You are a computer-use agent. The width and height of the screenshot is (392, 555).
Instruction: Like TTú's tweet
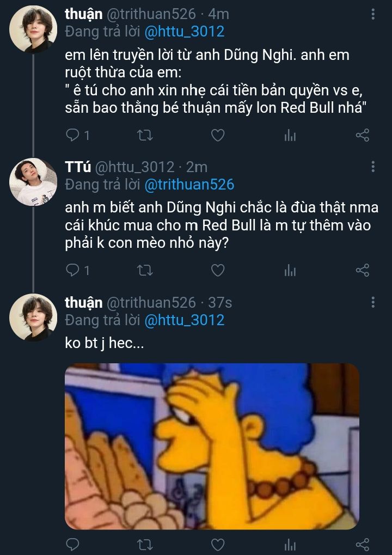click(x=218, y=270)
